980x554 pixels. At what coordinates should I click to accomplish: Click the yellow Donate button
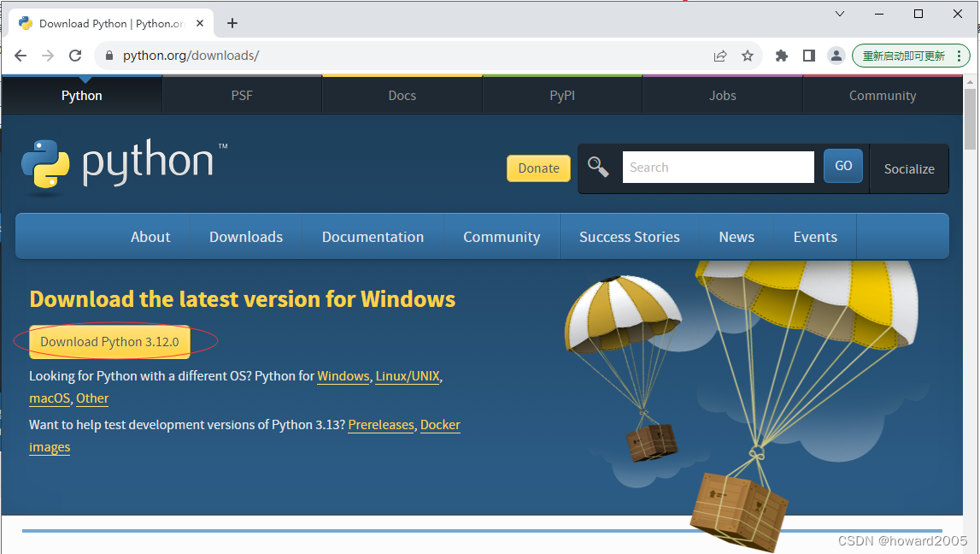pyautogui.click(x=538, y=168)
